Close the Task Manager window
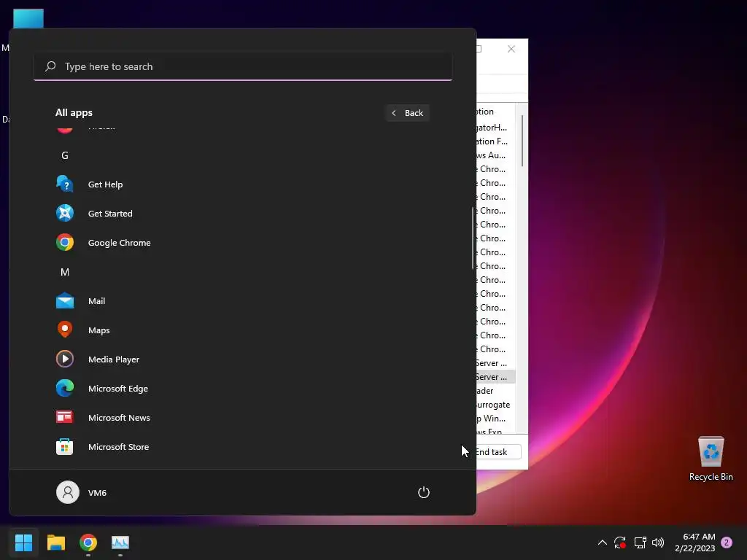The image size is (747, 560). [511, 49]
